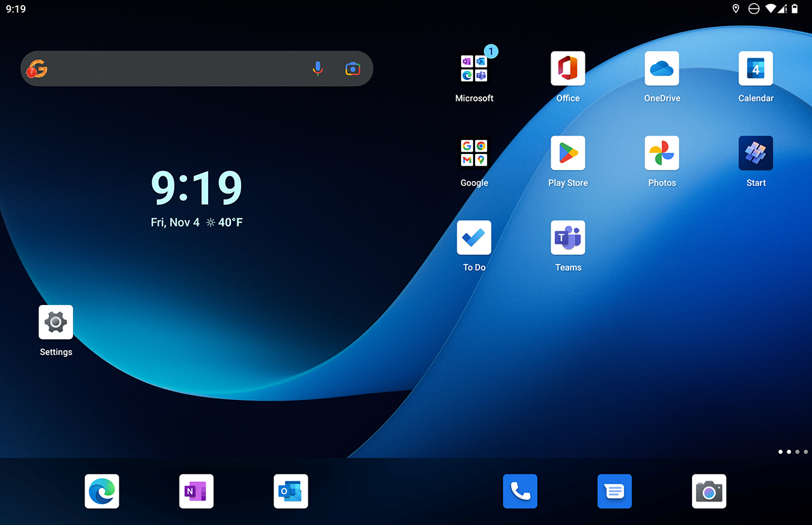
Task: Open the OneDrive app
Action: click(662, 68)
